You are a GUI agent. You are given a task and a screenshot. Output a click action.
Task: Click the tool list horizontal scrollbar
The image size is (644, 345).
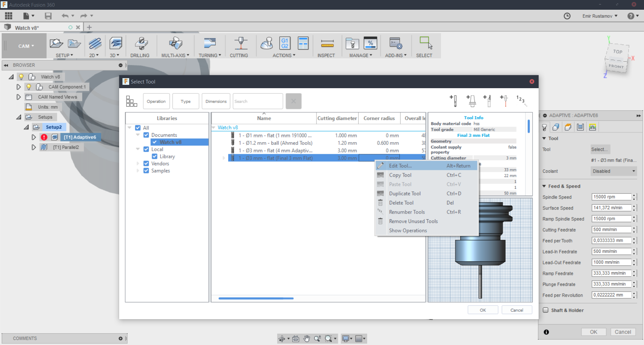[x=256, y=298]
